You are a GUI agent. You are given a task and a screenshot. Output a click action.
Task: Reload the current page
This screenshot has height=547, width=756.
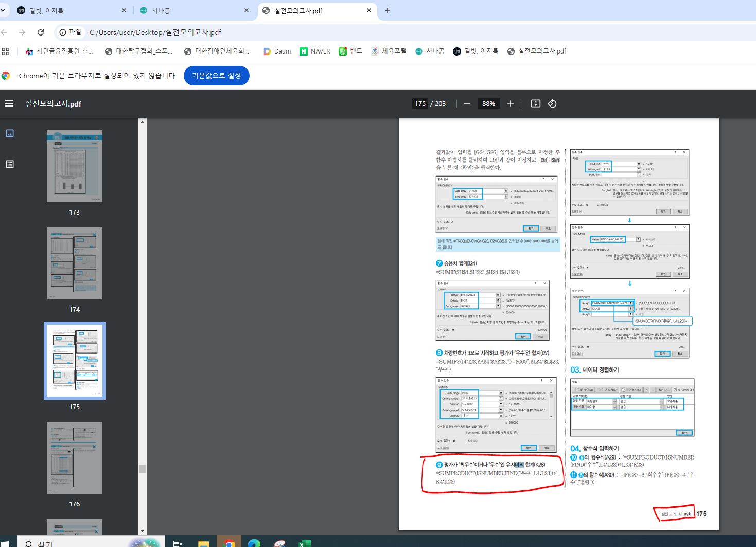(41, 32)
